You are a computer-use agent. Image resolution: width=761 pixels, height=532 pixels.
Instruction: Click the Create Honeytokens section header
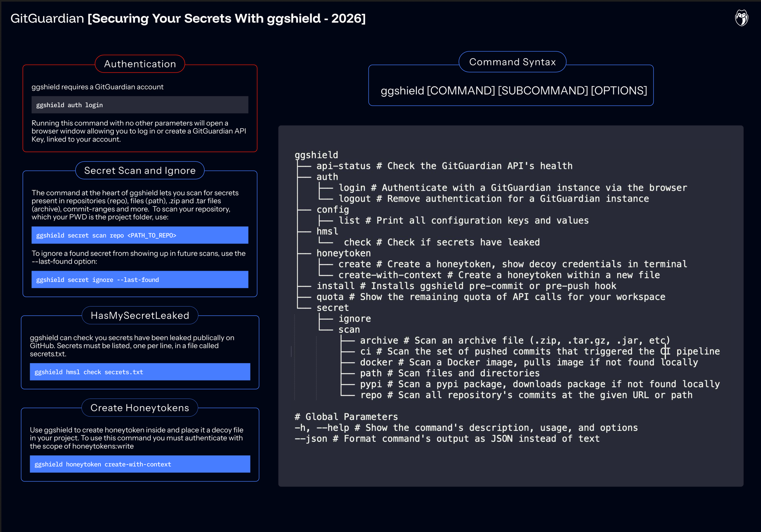coord(140,408)
